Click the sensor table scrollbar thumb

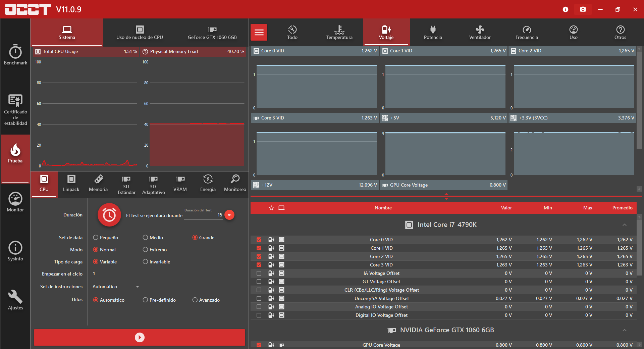(x=640, y=247)
